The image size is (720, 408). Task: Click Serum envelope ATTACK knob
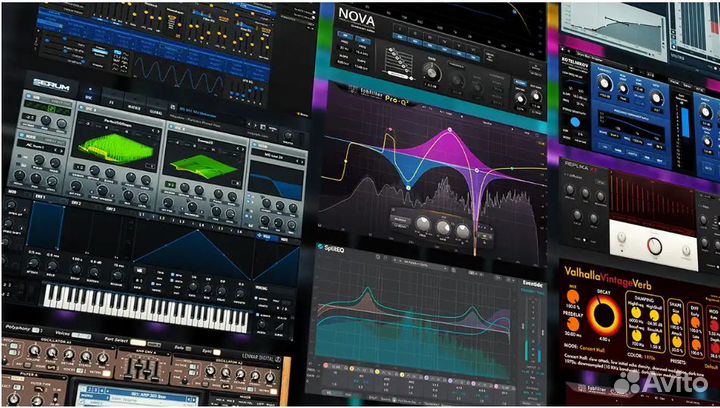click(33, 263)
